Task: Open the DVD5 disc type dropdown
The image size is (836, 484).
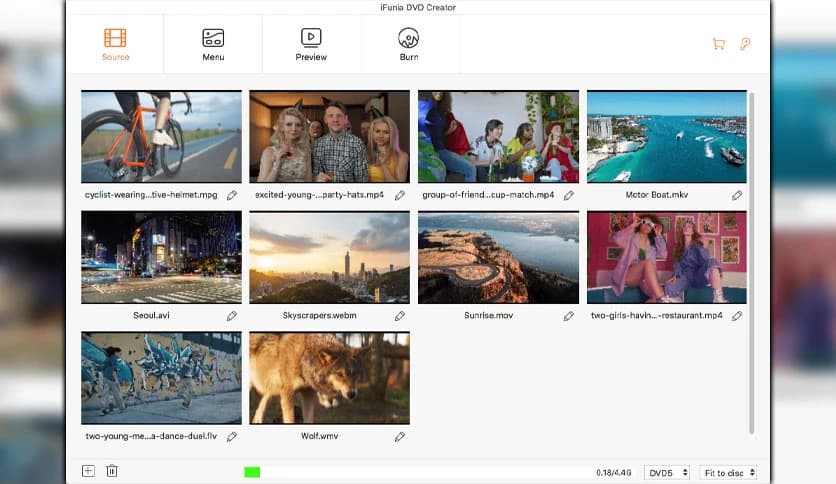Action: 667,472
